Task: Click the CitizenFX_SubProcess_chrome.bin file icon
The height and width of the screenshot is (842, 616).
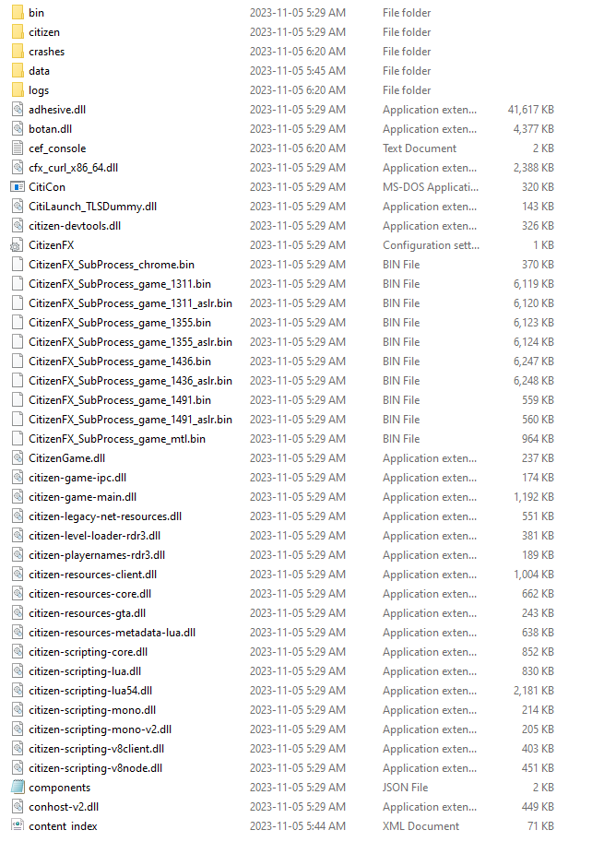Action: tap(18, 264)
